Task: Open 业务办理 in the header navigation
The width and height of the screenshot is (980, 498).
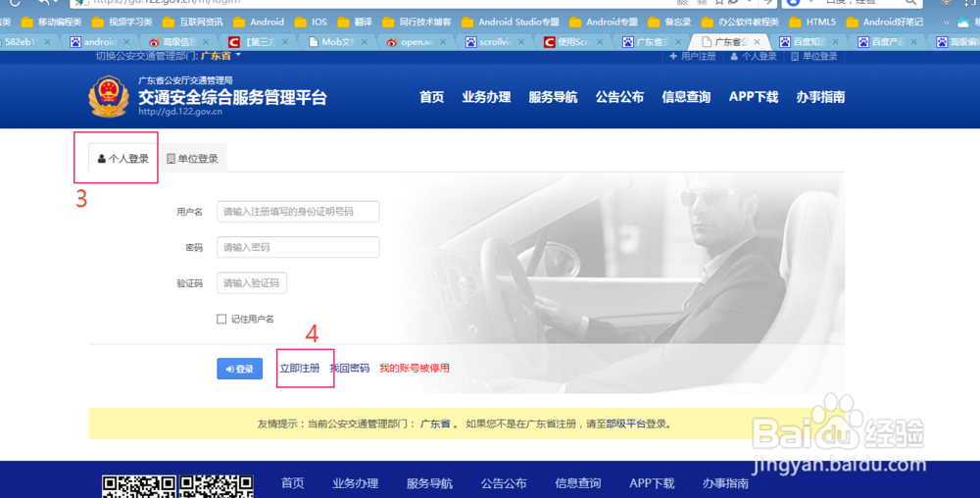Action: (x=486, y=97)
